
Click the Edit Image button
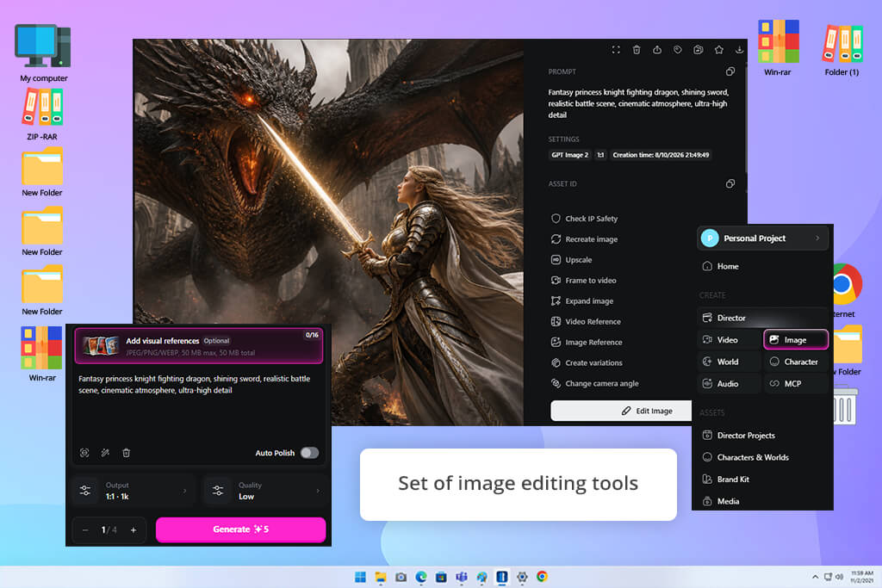621,411
